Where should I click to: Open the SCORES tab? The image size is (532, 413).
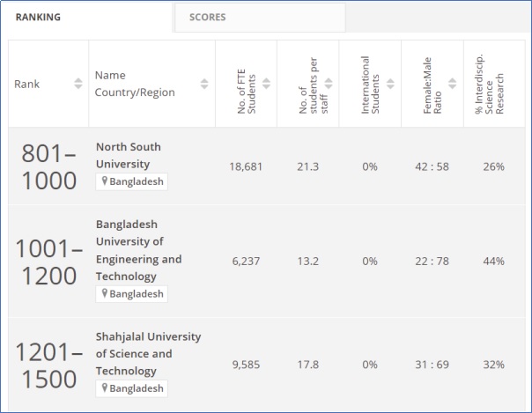click(260, 18)
